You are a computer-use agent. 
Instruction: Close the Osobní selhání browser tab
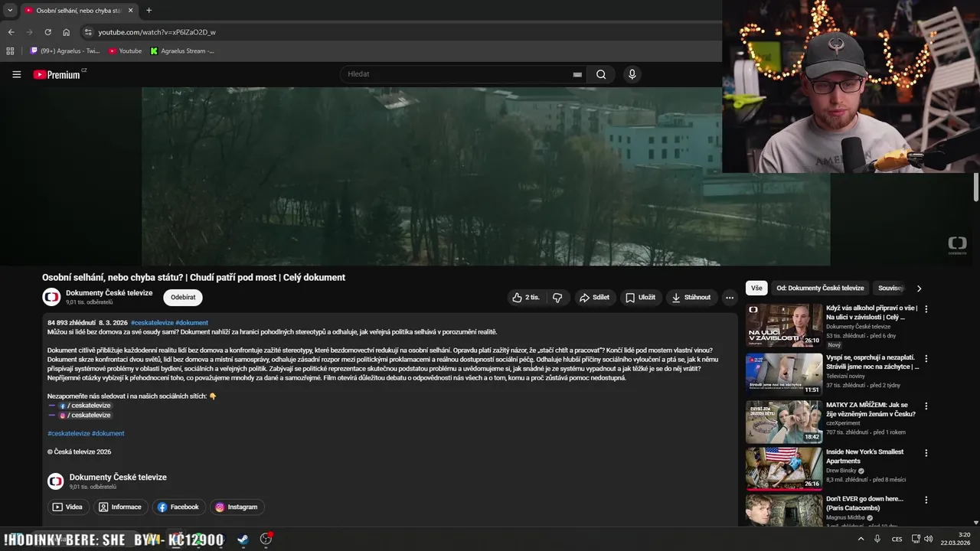coord(130,11)
